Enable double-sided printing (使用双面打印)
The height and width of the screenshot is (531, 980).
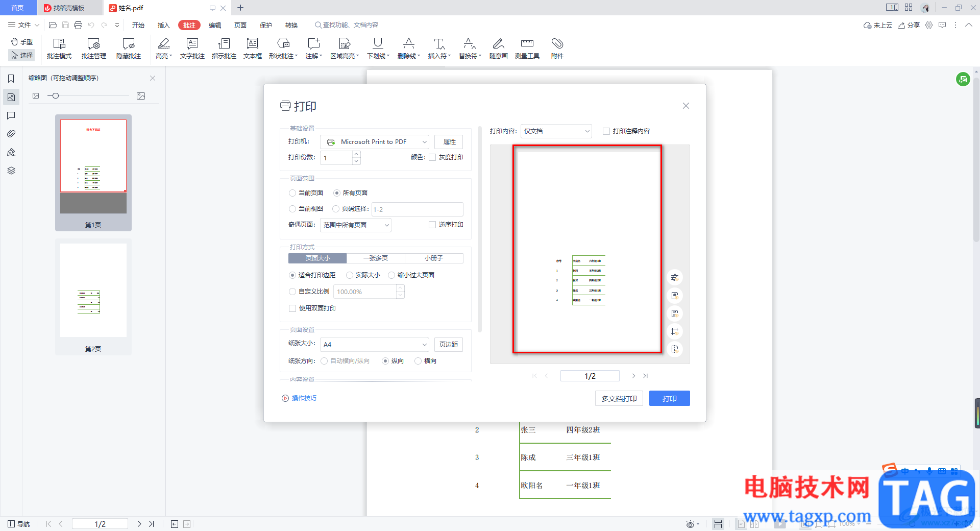[292, 308]
